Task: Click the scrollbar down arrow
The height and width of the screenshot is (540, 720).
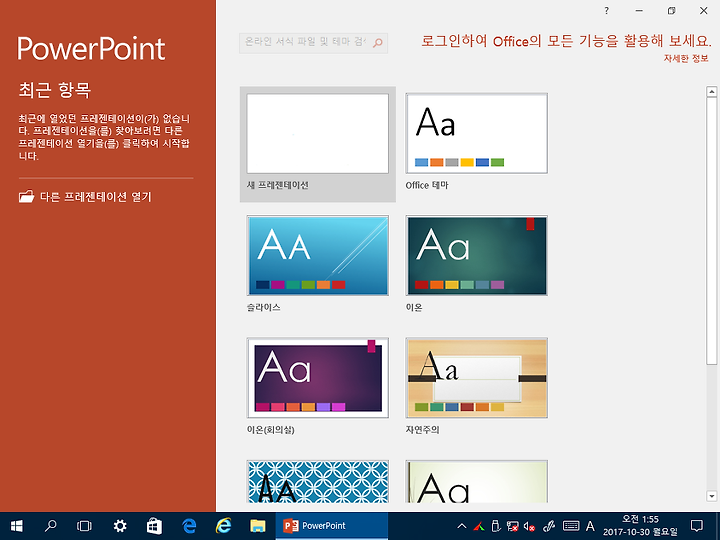Action: pyautogui.click(x=712, y=496)
